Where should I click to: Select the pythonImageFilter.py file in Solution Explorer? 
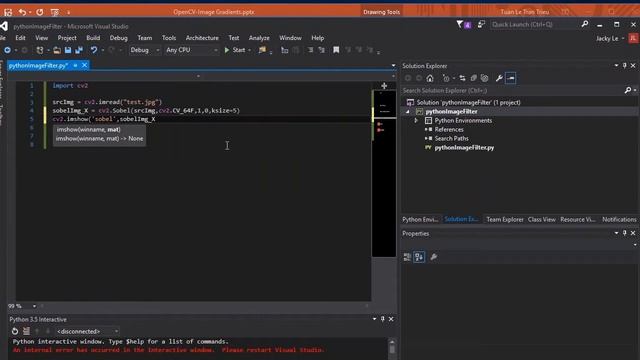(464, 147)
